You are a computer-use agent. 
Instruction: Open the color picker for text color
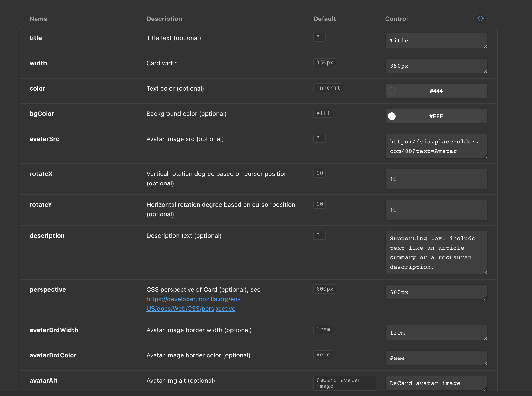392,91
